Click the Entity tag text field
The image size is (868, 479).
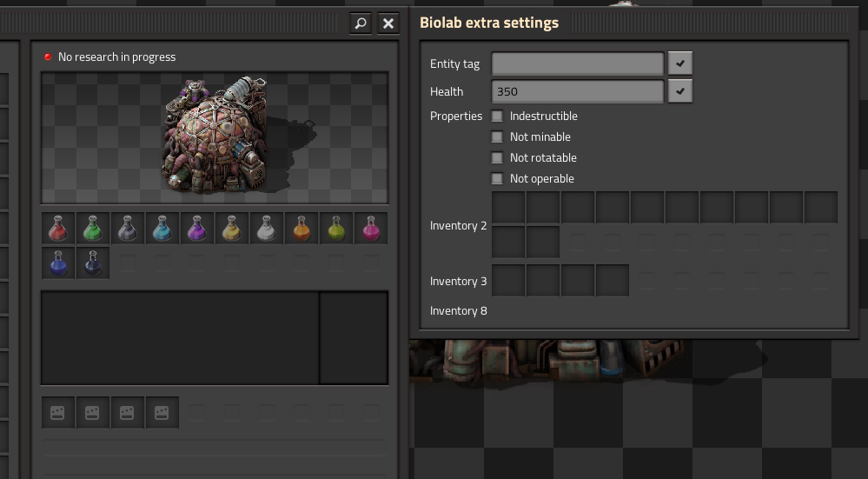(578, 63)
